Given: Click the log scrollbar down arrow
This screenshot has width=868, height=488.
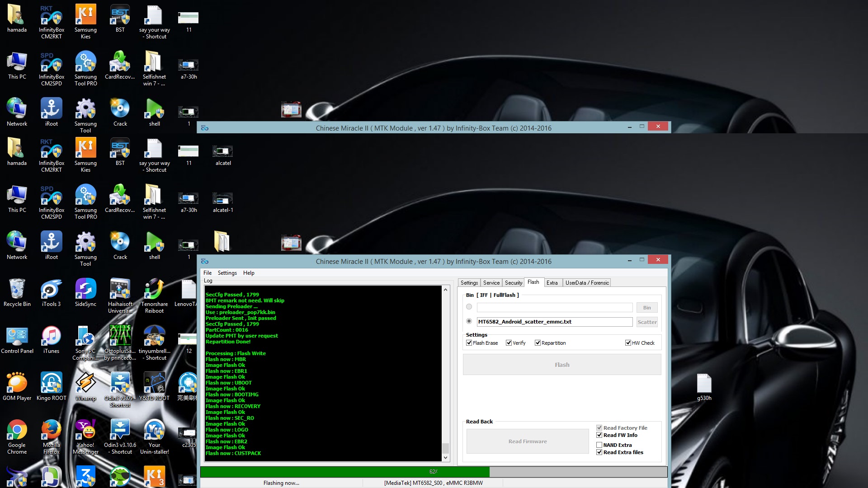Looking at the screenshot, I should pos(445,458).
